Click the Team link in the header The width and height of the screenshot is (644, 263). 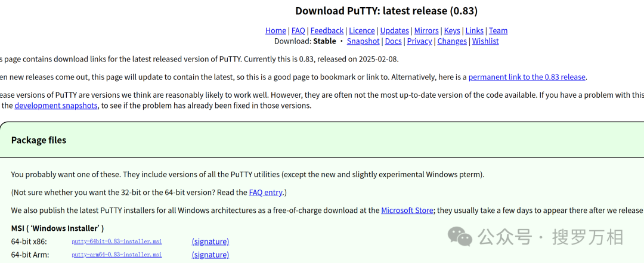coord(498,30)
